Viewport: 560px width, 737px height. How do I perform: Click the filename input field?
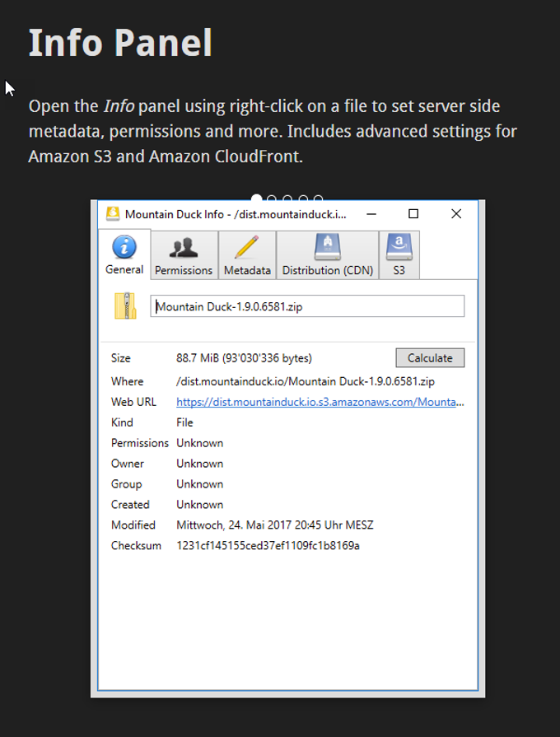307,306
